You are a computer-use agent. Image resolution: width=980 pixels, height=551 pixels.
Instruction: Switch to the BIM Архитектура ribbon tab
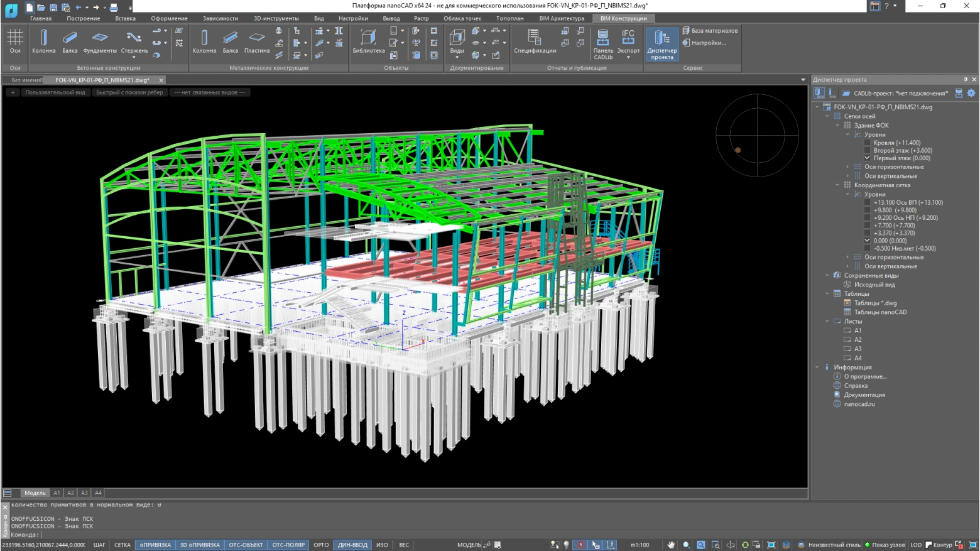coord(561,18)
